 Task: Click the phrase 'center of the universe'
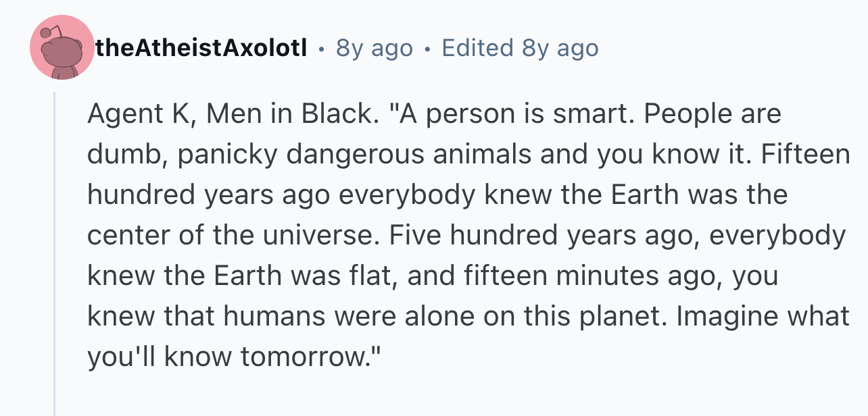click(231, 236)
